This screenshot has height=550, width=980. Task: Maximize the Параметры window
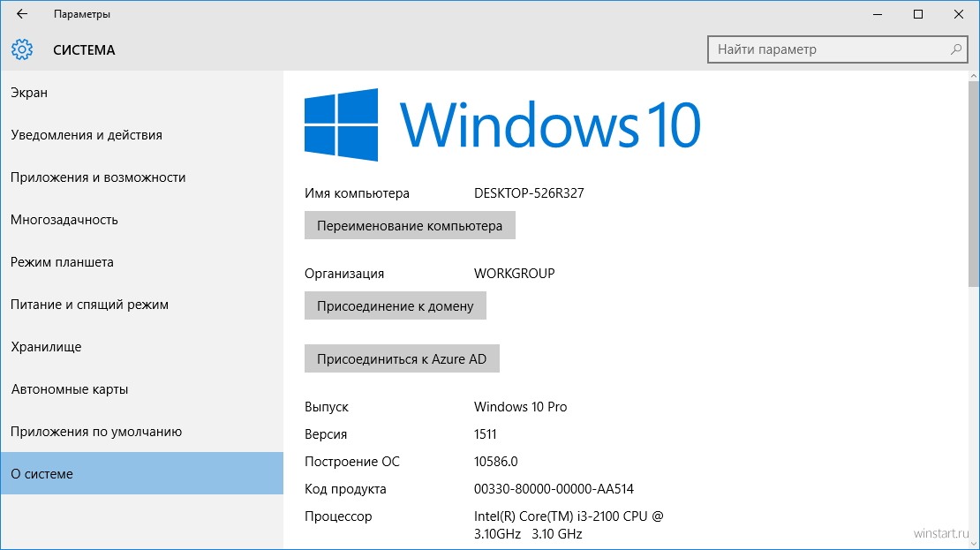918,14
